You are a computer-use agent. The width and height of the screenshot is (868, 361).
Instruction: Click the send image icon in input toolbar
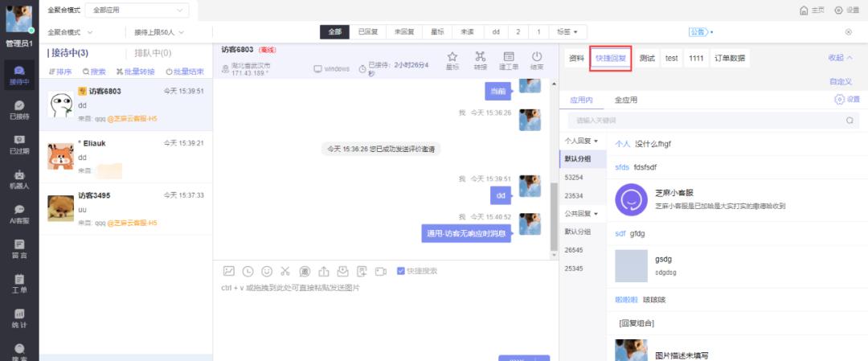[x=228, y=271]
